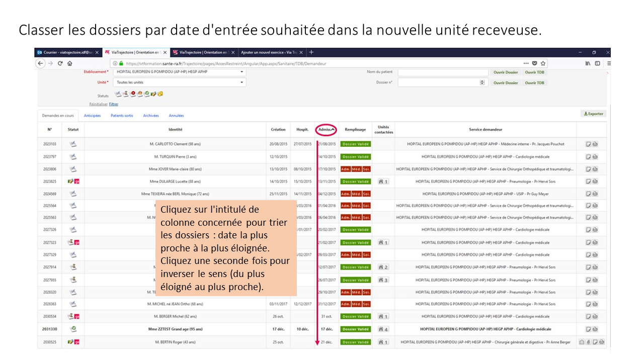Expand the Etablissement dropdown
The height and width of the screenshot is (362, 644).
242,72
